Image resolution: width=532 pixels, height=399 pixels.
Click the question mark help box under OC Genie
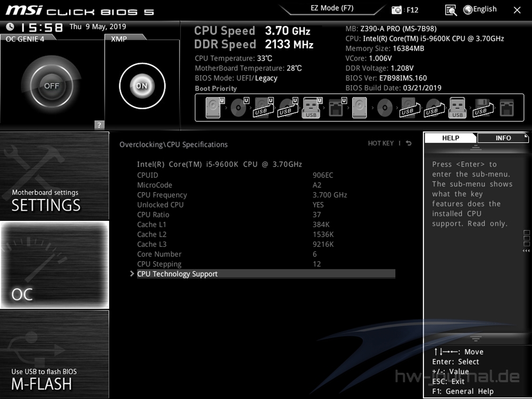coord(99,125)
